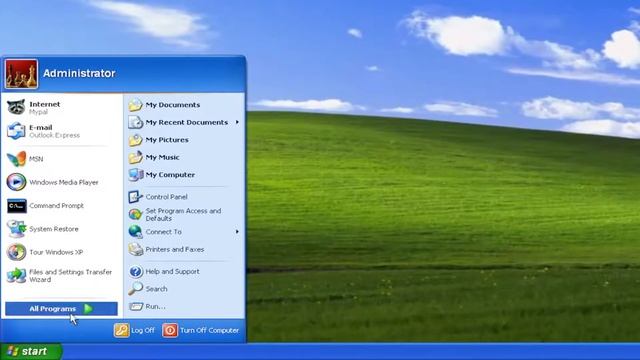
Task: Open the Control Panel icon
Action: pos(136,197)
